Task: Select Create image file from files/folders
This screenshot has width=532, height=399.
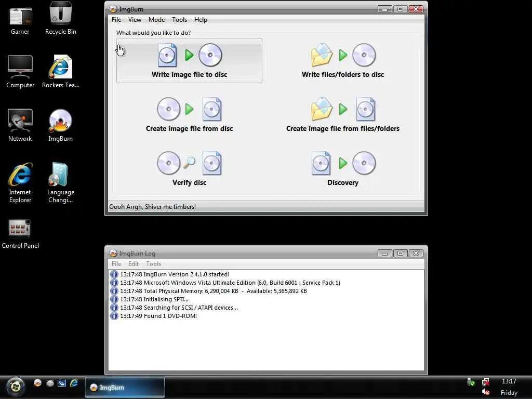Action: pyautogui.click(x=343, y=115)
